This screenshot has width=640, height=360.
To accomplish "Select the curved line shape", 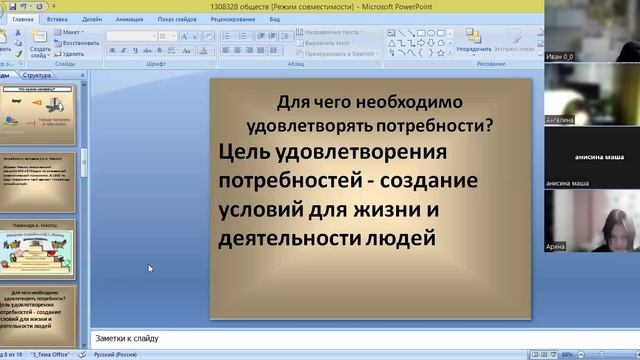I will click(x=401, y=53).
